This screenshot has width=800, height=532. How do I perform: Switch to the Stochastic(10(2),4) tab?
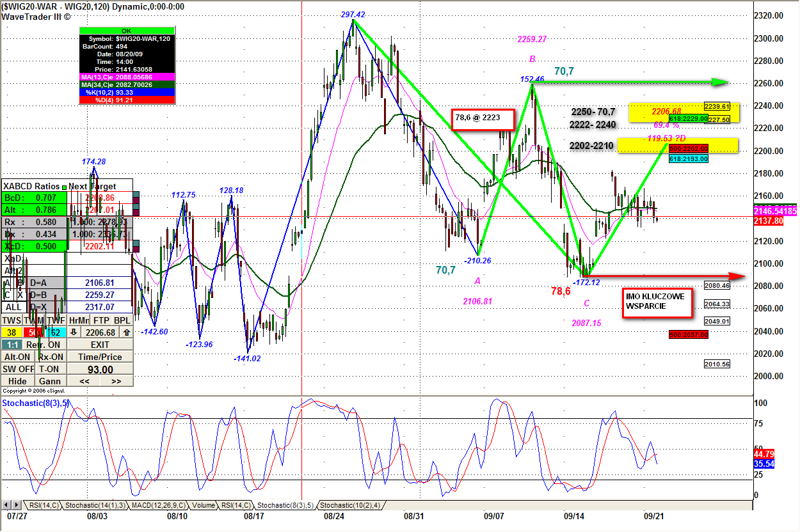click(x=351, y=505)
